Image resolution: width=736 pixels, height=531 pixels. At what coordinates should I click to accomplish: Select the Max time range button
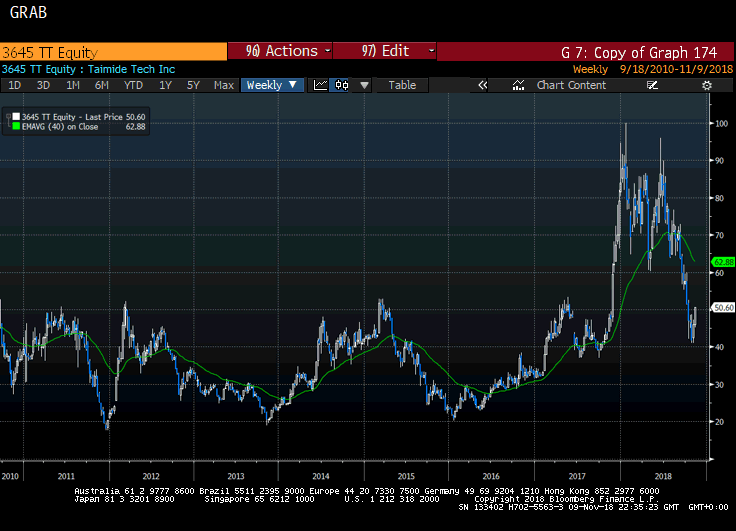point(224,85)
